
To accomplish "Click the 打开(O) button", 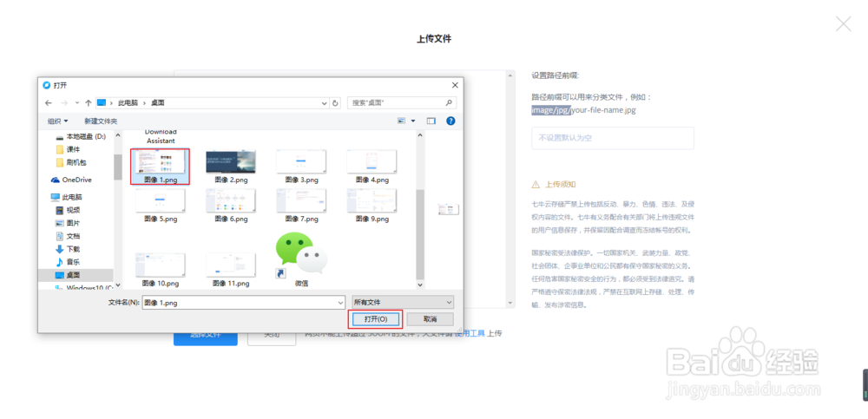I will (375, 319).
